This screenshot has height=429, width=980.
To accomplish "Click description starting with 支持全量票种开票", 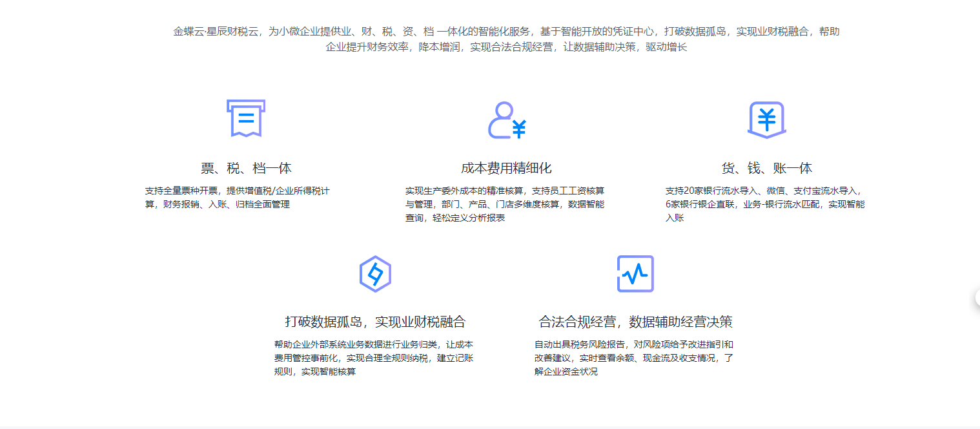I will point(238,197).
